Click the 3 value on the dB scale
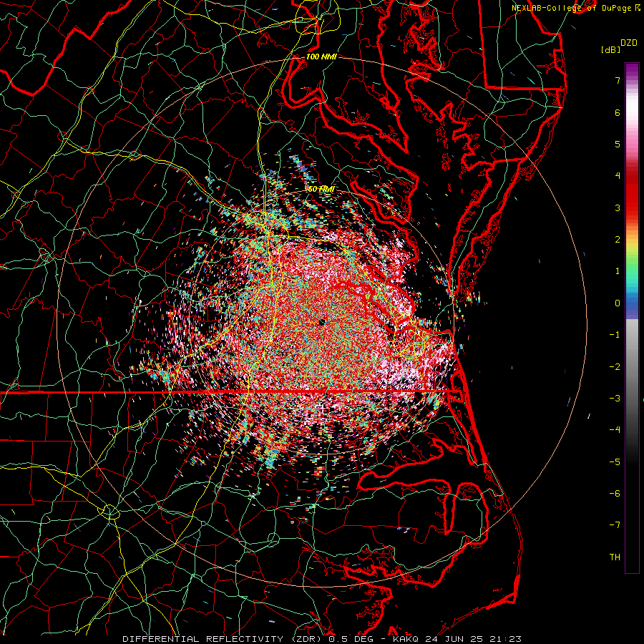This screenshot has width=644, height=644. pos(618,208)
